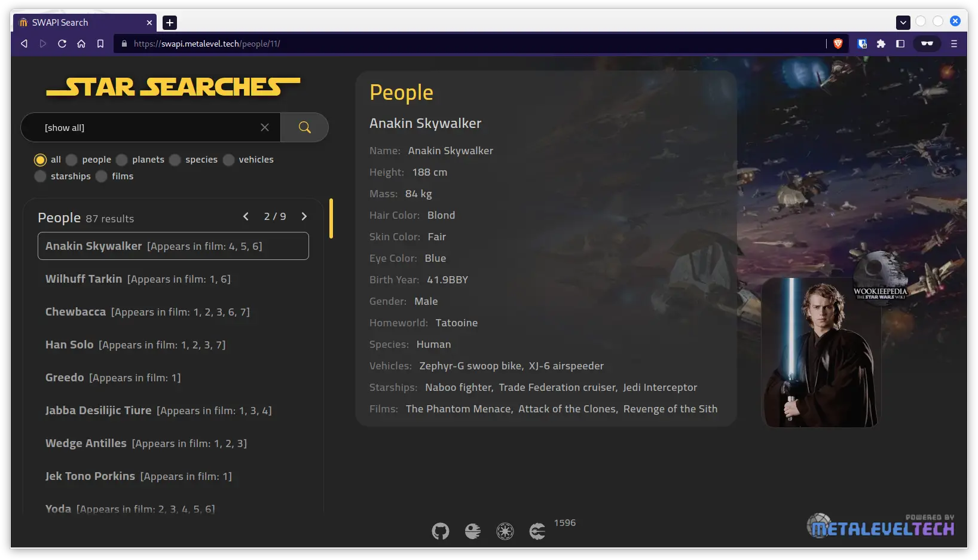Select the 'planets' radio filter
The image size is (978, 560).
[122, 160]
